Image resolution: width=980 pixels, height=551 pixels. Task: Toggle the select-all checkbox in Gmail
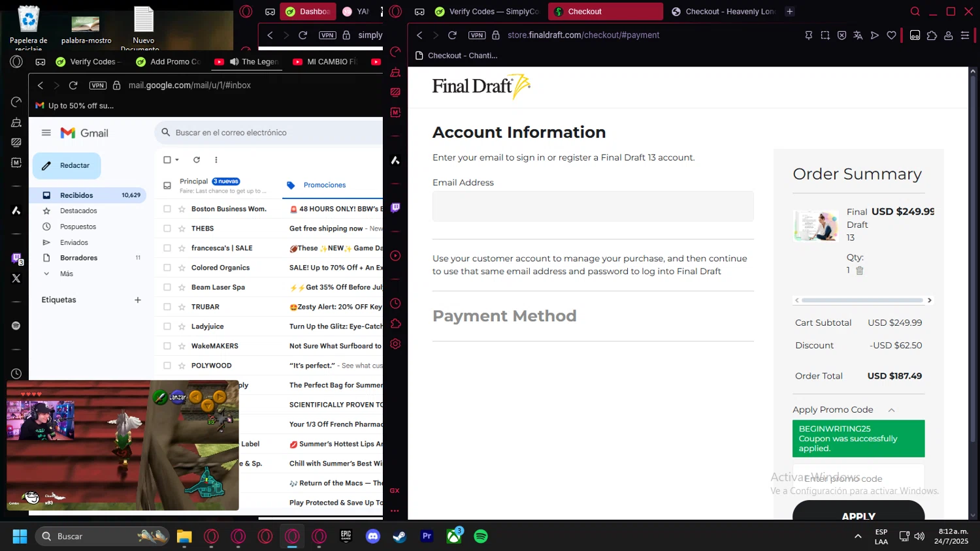tap(167, 160)
